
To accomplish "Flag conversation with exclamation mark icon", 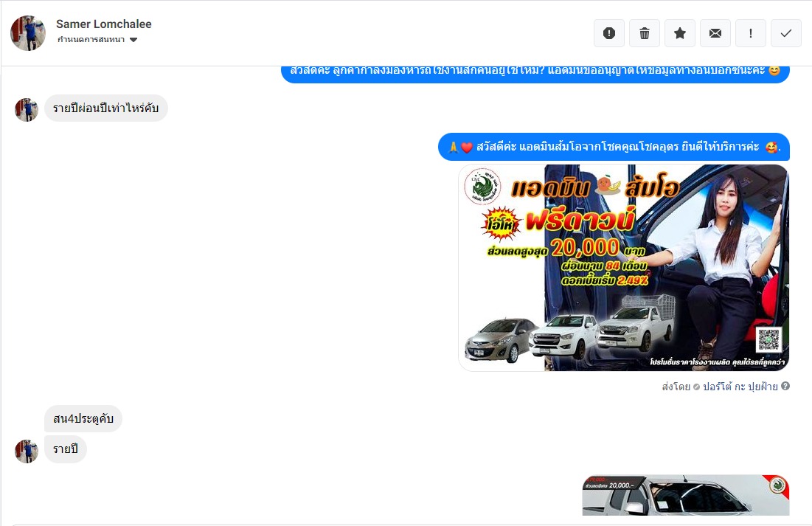I will tap(750, 33).
